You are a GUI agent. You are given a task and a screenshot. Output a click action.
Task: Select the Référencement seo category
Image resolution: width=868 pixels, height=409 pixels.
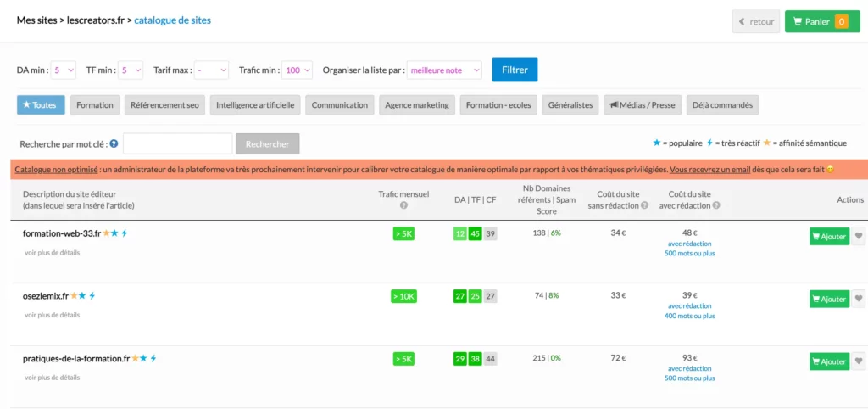(164, 104)
